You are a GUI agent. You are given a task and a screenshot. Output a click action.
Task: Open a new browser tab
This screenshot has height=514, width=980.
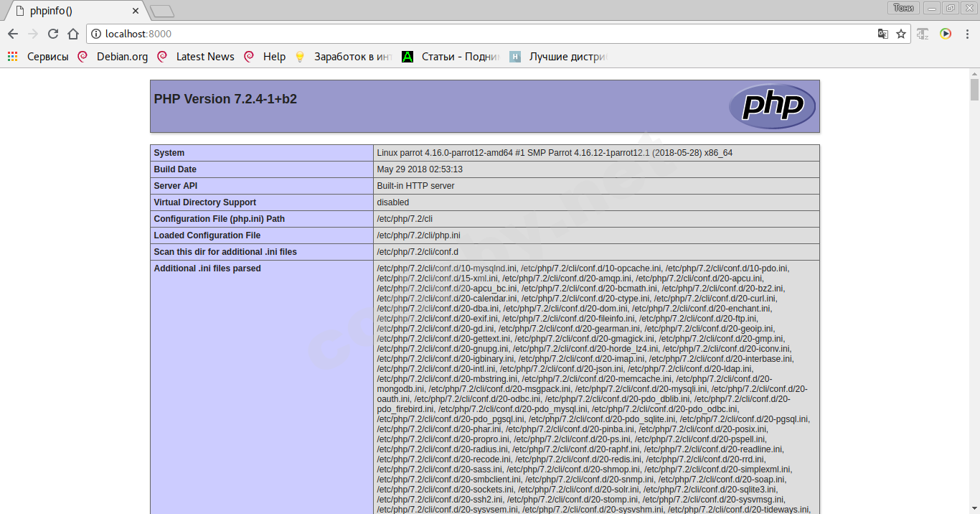point(162,11)
